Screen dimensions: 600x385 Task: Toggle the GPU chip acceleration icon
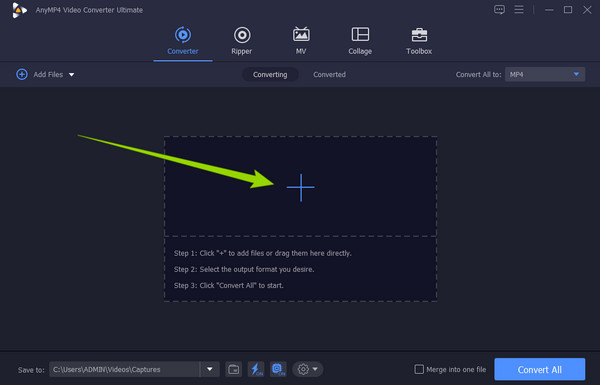[x=278, y=369]
